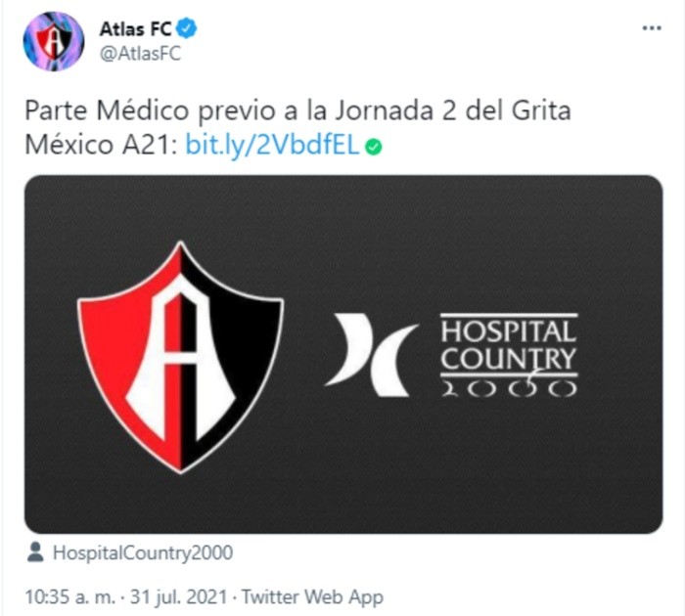This screenshot has height=616, width=685.
Task: Open the @AtlasFC handle link
Action: [x=140, y=54]
